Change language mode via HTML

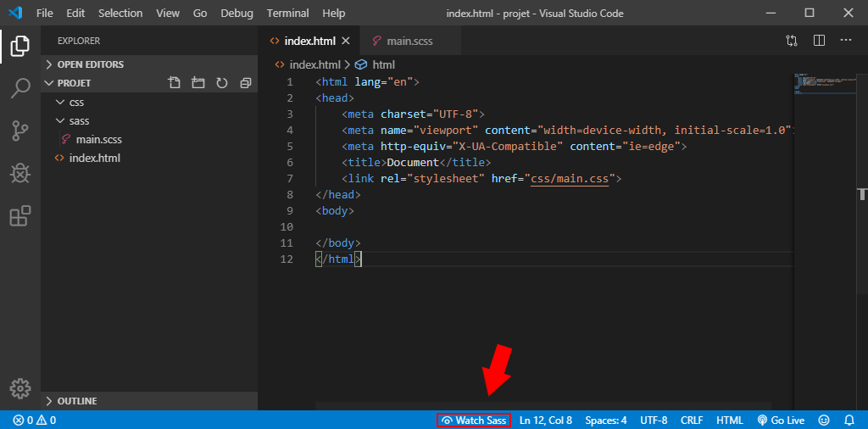(730, 421)
